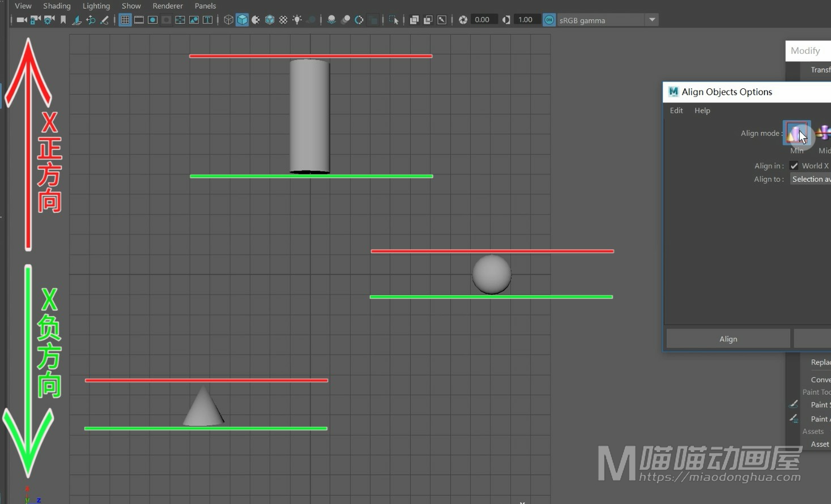Click the wireframe cube icon
Viewport: 831px width, 504px height.
point(228,20)
